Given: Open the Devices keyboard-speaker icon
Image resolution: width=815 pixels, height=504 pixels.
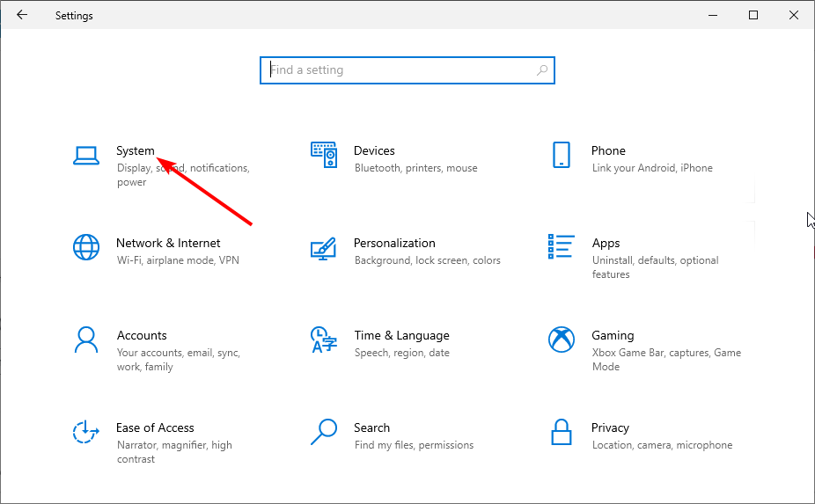Looking at the screenshot, I should [x=324, y=155].
